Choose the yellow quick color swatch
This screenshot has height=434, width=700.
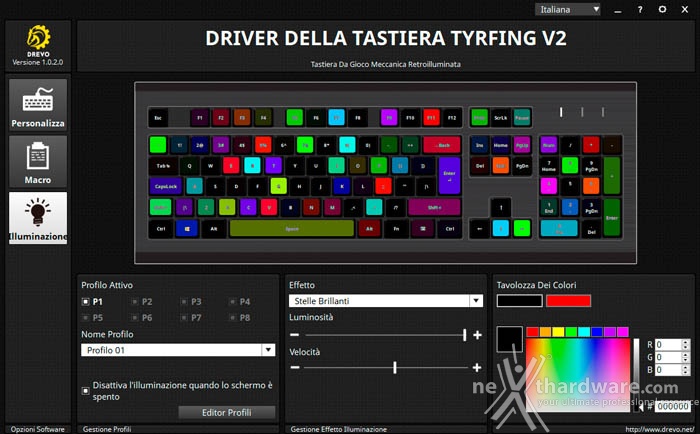tap(558, 332)
